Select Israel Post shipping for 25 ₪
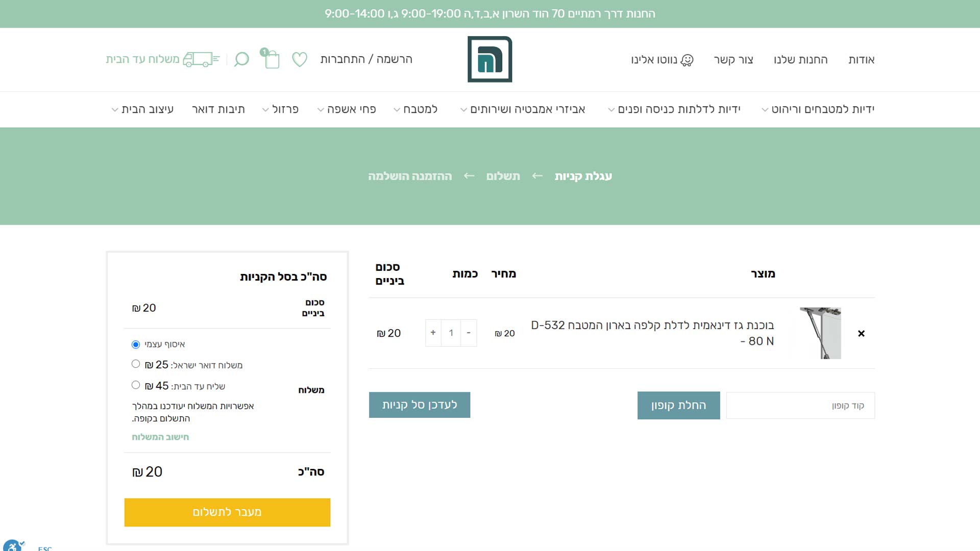Image resolution: width=980 pixels, height=551 pixels. (136, 364)
